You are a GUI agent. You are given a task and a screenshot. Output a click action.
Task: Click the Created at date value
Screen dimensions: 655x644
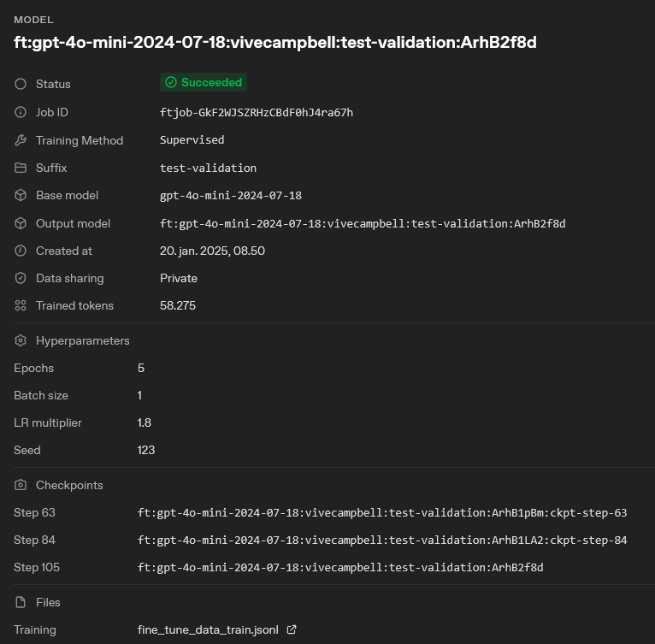(x=212, y=251)
